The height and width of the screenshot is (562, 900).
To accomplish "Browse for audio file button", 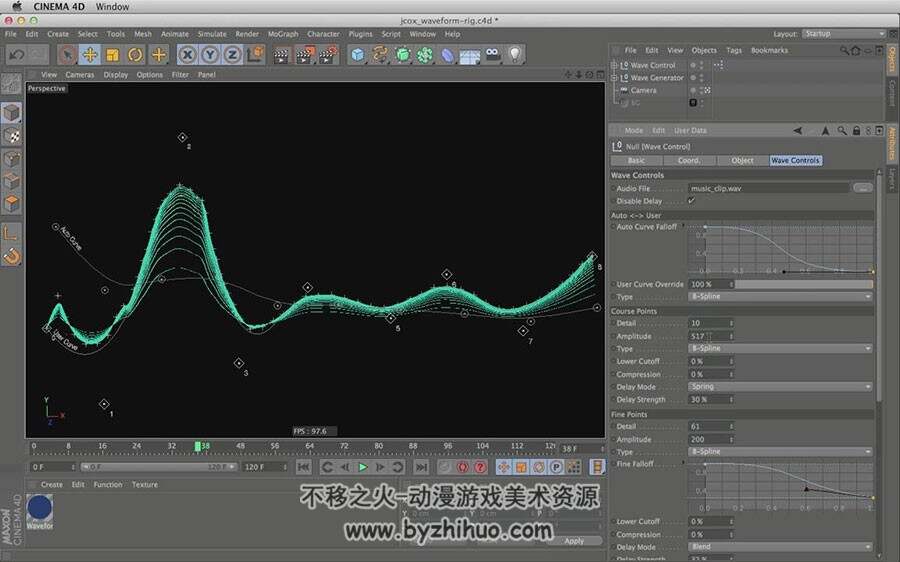I will [863, 188].
